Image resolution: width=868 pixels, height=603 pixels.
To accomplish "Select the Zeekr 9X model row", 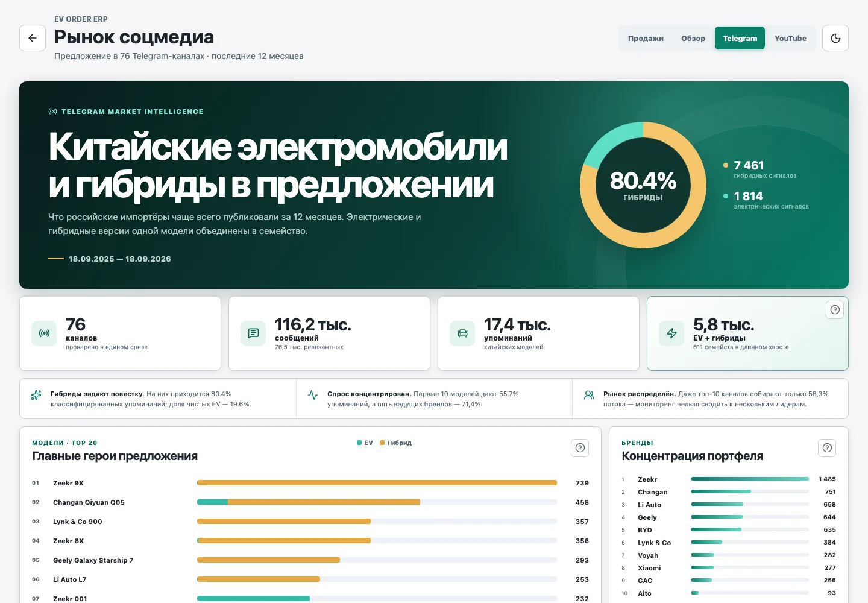I will [310, 483].
